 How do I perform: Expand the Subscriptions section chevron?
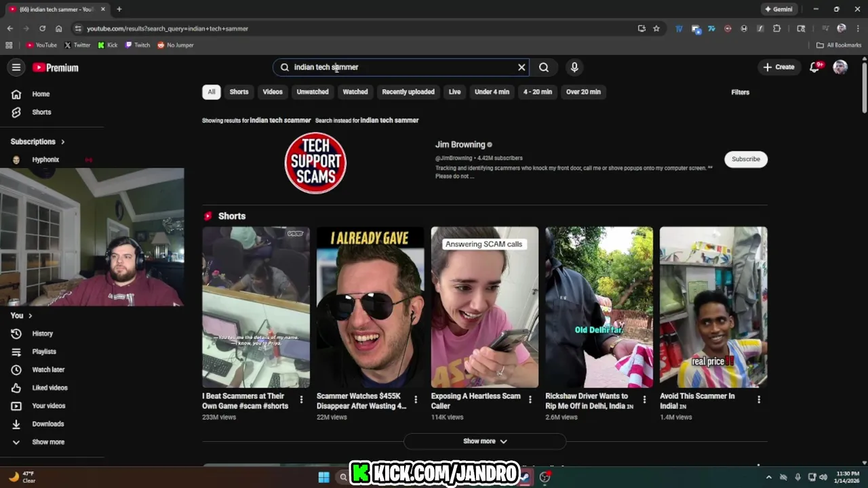tap(63, 142)
